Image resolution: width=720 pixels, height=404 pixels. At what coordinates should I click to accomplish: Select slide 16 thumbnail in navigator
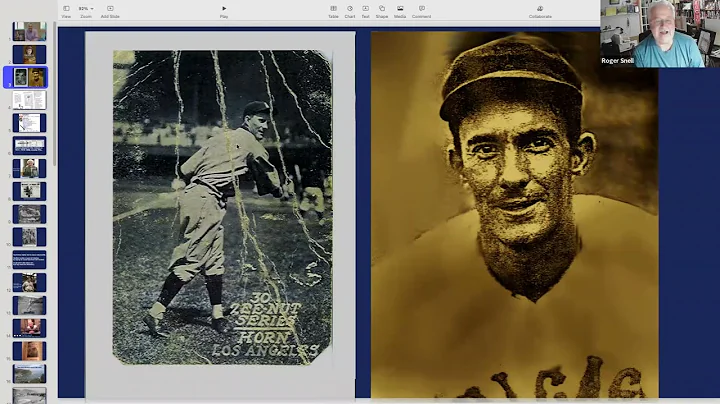pyautogui.click(x=29, y=374)
